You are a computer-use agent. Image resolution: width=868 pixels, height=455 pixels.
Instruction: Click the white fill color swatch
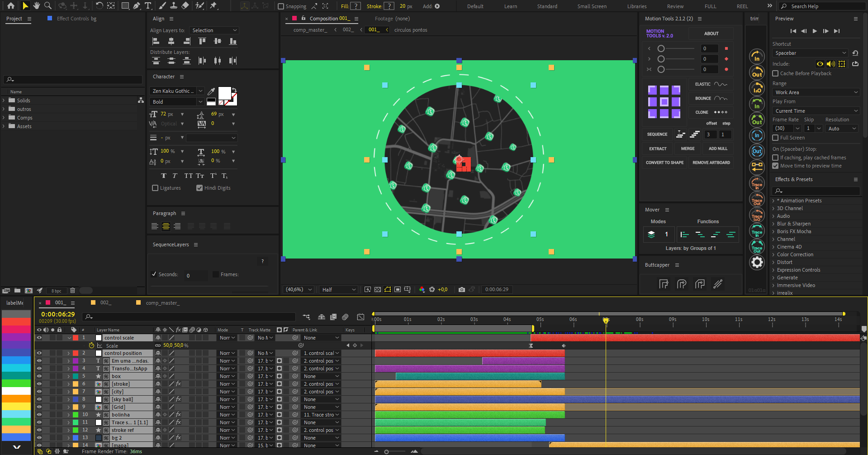[x=224, y=93]
